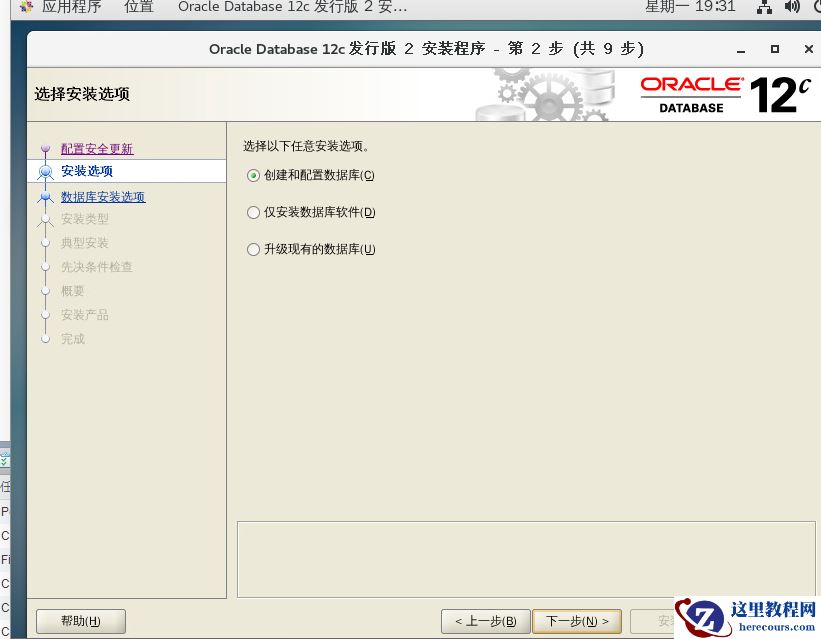Click the window title bar text

[426, 49]
